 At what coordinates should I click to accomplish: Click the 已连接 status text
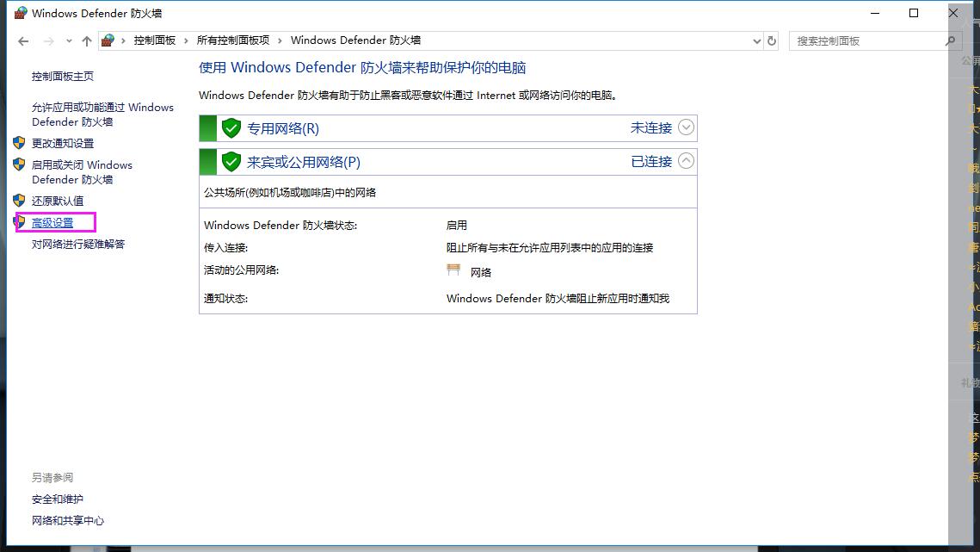tap(651, 162)
